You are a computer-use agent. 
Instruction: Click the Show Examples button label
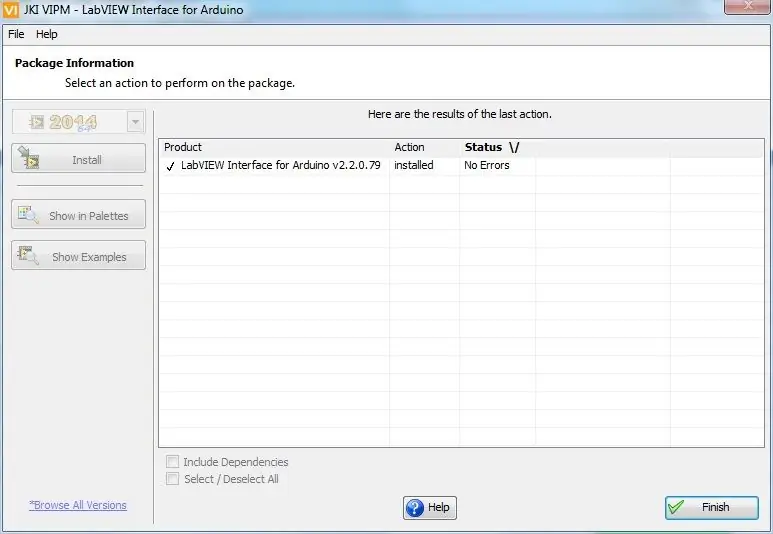click(x=89, y=257)
